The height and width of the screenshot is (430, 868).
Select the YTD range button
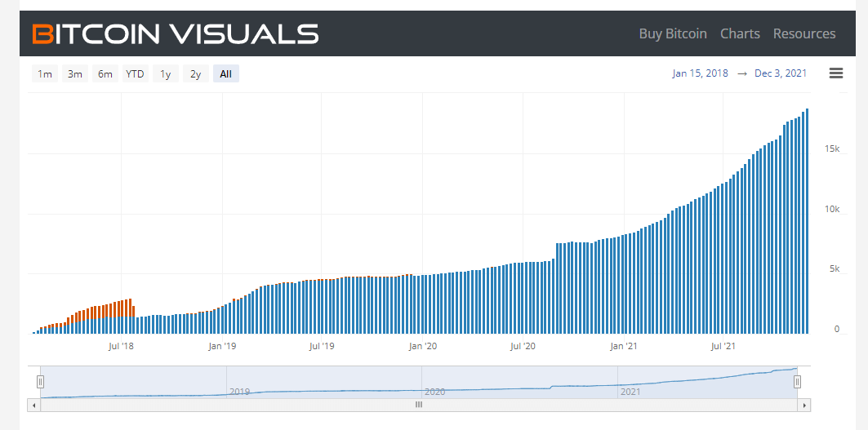point(136,73)
